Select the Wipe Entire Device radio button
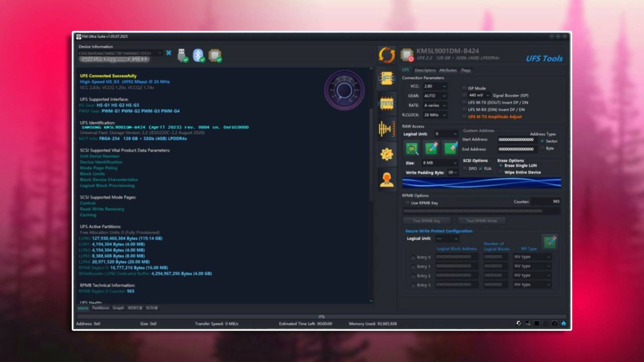 pyautogui.click(x=501, y=172)
